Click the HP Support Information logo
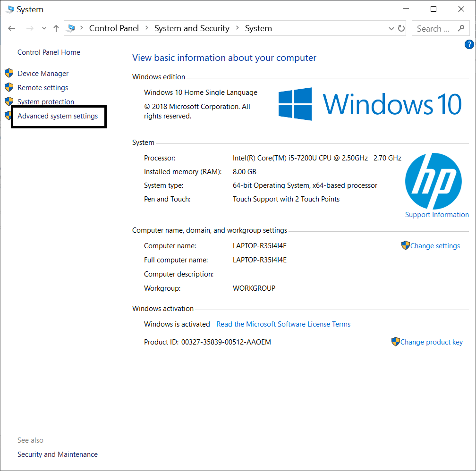 tap(433, 181)
